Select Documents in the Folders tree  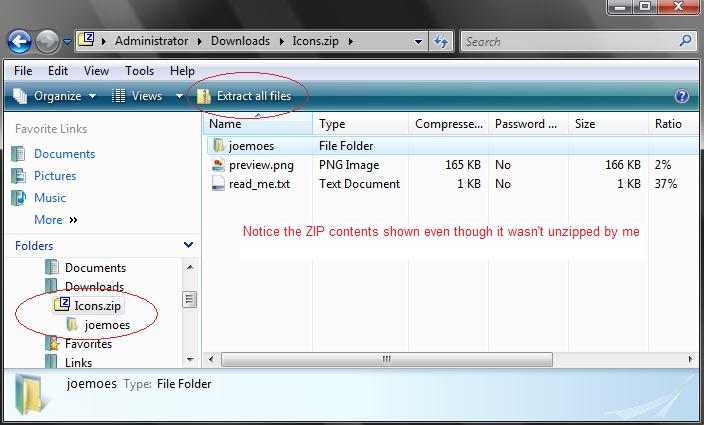pos(95,268)
